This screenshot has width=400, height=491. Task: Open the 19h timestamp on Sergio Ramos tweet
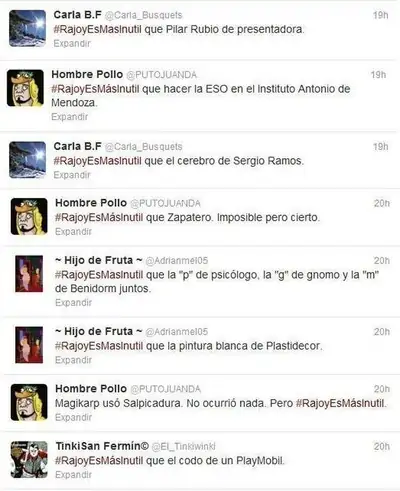tap(381, 147)
